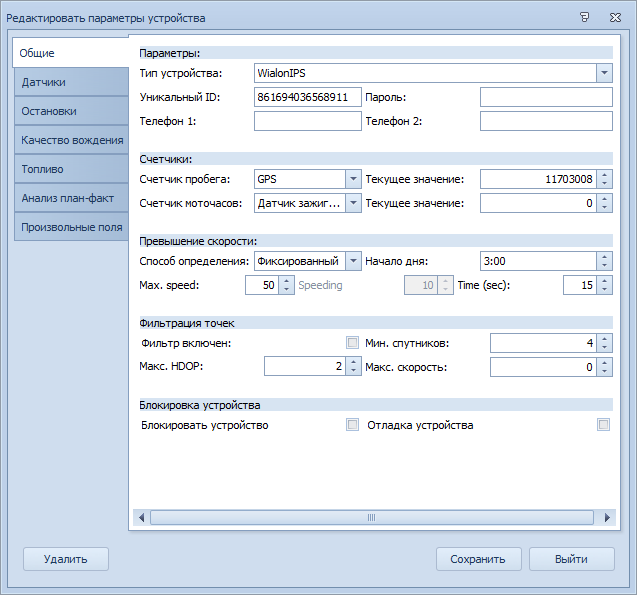Select the Общие tab
Viewport: 637px width, 595px height.
71,53
